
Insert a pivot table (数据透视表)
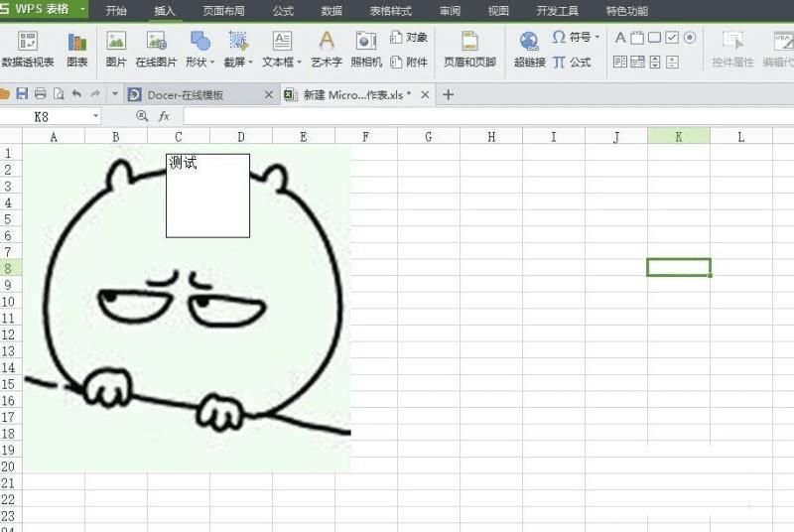pos(28,49)
